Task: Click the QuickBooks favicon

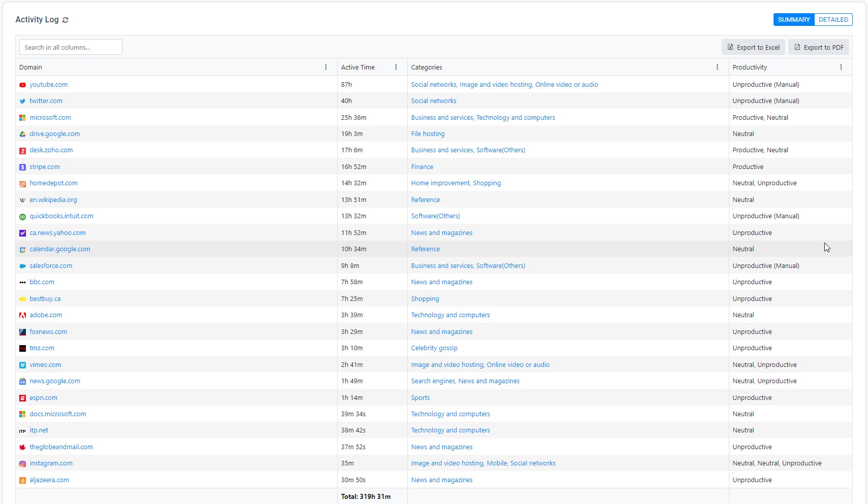Action: click(x=22, y=217)
